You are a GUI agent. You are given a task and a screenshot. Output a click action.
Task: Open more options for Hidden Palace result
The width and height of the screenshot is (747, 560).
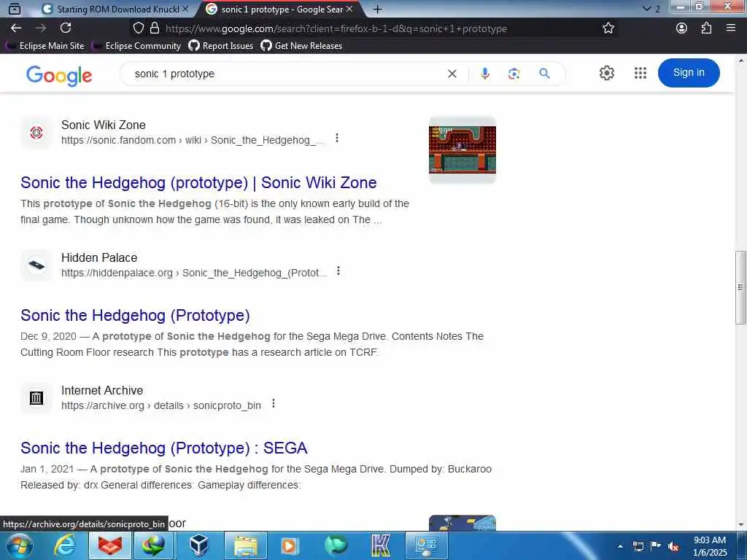coord(338,271)
